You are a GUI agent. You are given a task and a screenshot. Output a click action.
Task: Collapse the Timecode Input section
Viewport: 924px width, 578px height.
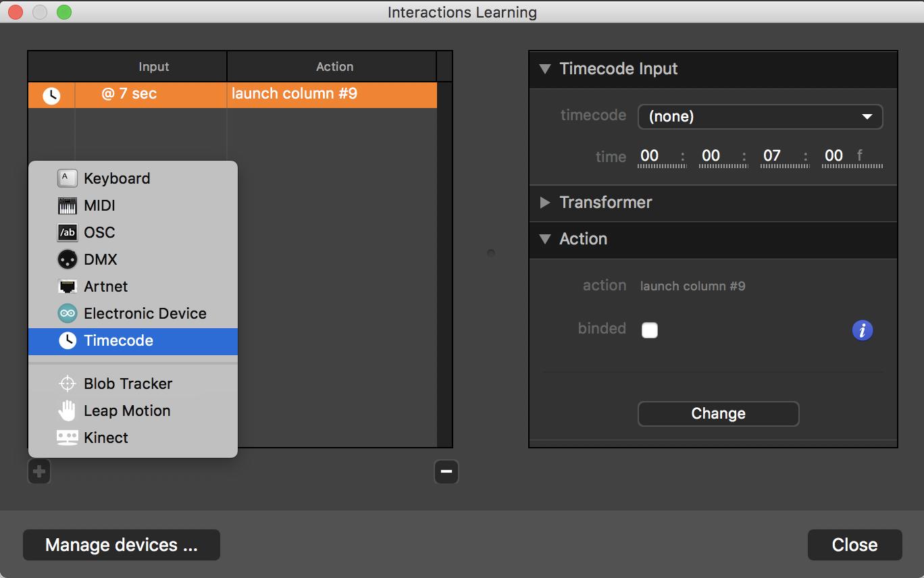pos(545,69)
